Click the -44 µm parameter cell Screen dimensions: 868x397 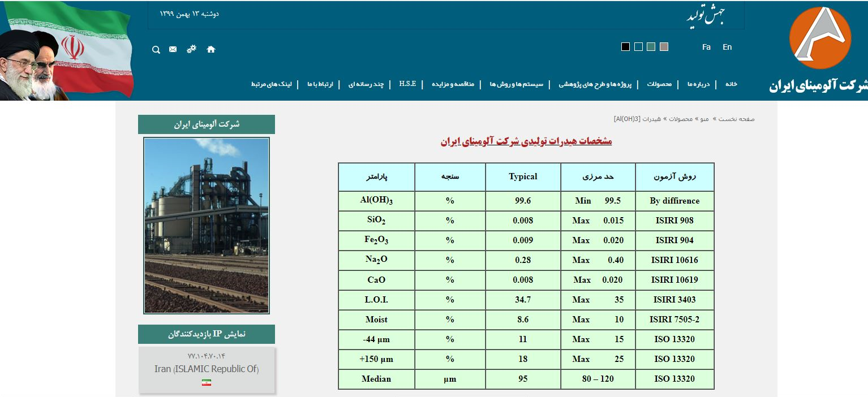click(376, 339)
